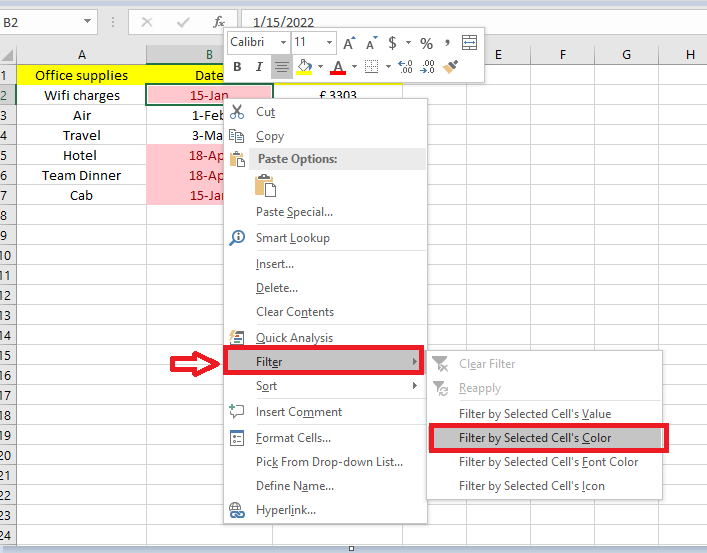This screenshot has height=553, width=707.
Task: Toggle Italic in the mini toolbar
Action: click(x=259, y=67)
